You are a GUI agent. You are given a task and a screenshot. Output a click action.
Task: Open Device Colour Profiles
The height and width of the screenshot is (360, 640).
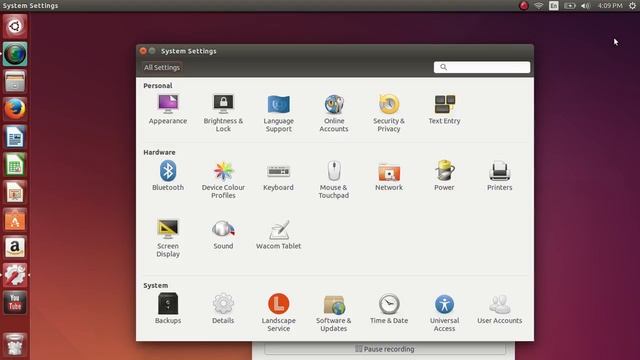223,180
